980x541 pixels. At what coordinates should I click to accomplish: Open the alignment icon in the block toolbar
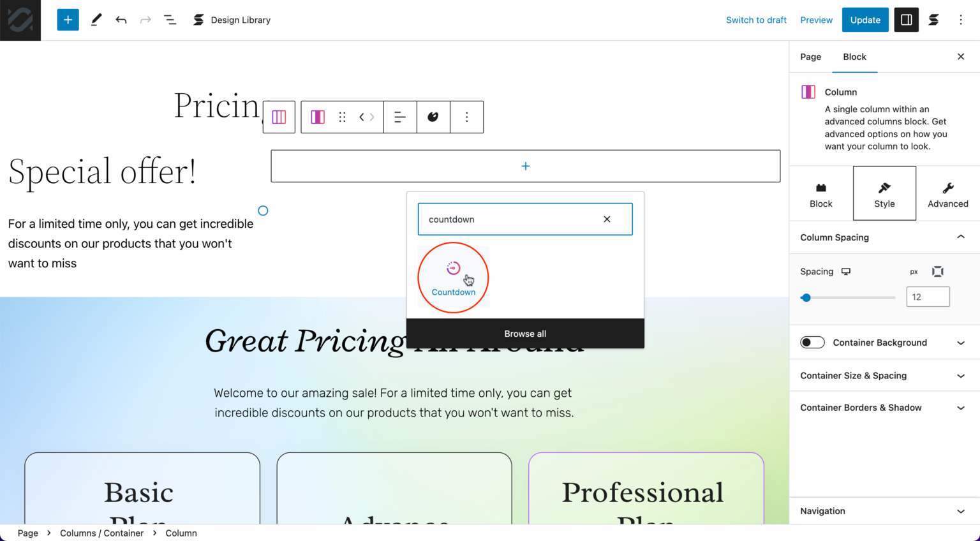[399, 117]
